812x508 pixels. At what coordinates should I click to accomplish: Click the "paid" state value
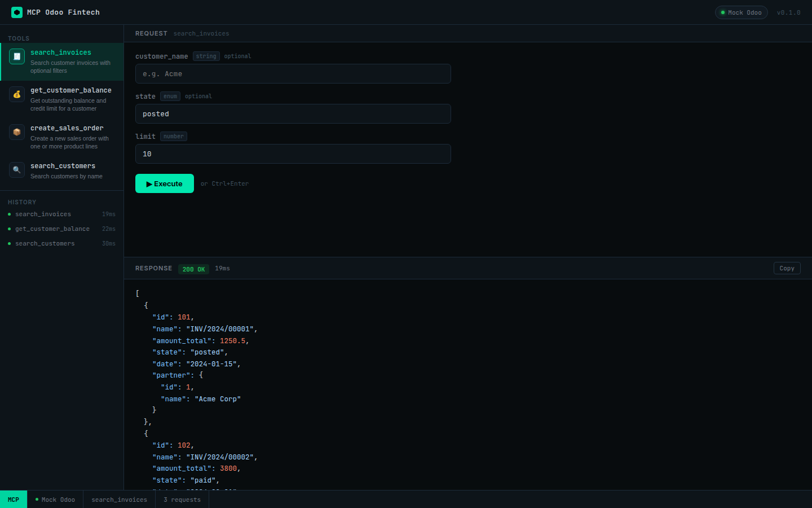pos(203,480)
